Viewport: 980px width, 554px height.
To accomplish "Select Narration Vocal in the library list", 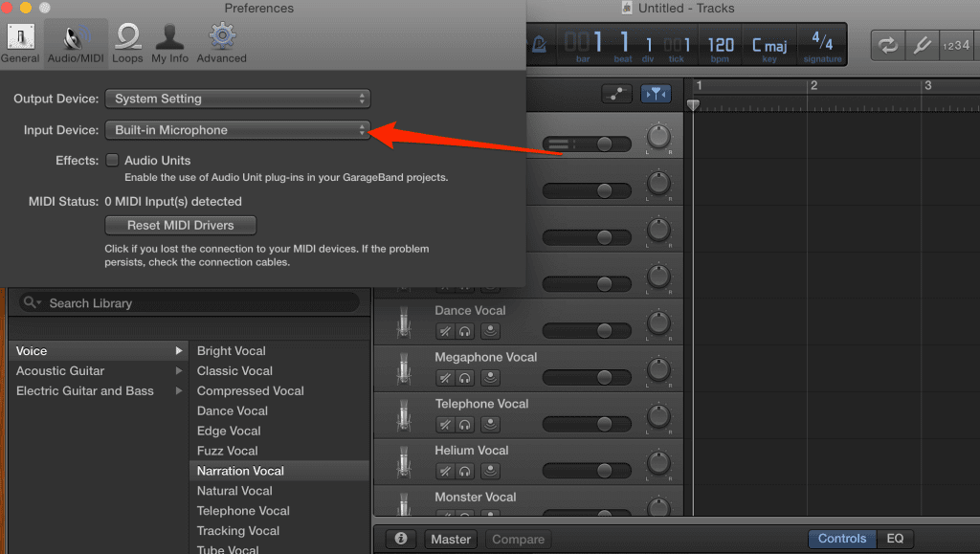I will click(278, 471).
